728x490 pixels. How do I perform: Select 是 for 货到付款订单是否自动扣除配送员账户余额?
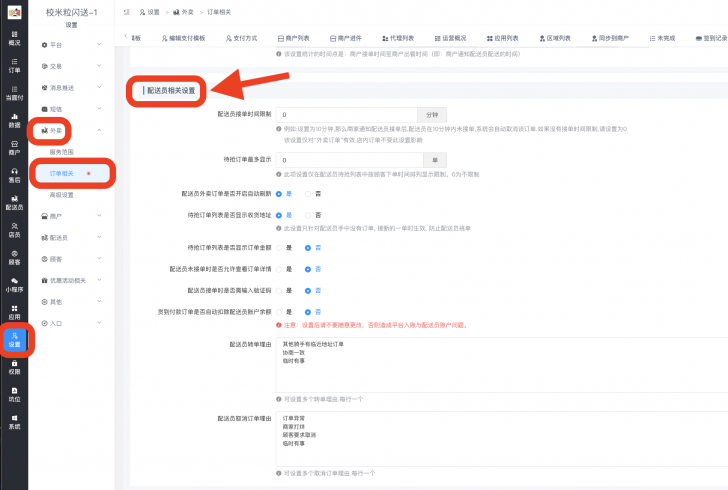coord(279,312)
